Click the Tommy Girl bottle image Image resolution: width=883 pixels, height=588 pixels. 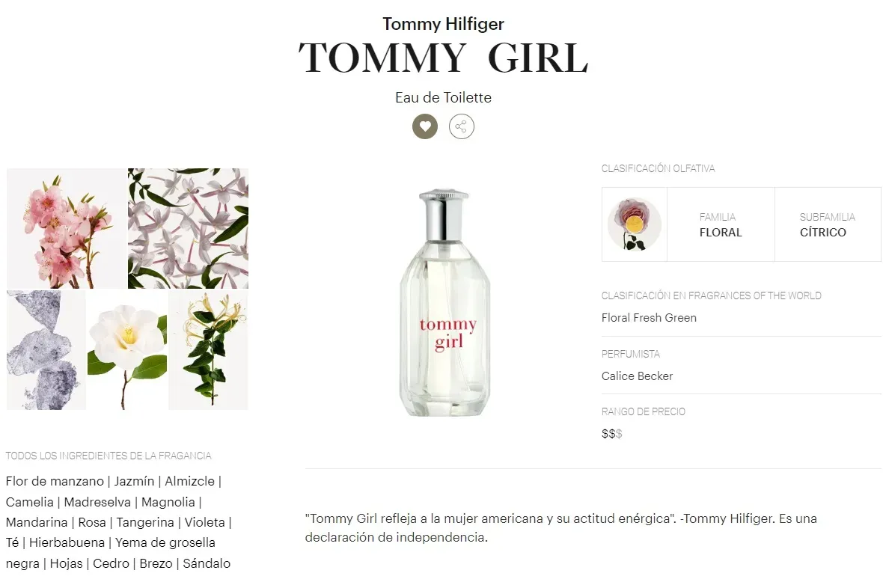coord(445,303)
